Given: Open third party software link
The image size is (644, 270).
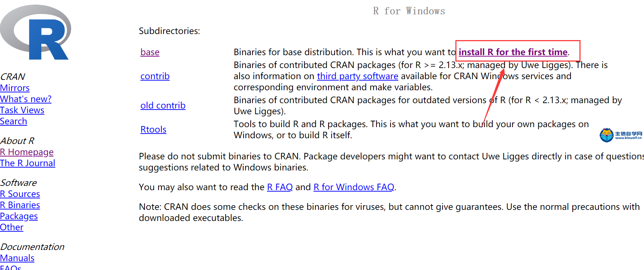Looking at the screenshot, I should pyautogui.click(x=357, y=76).
